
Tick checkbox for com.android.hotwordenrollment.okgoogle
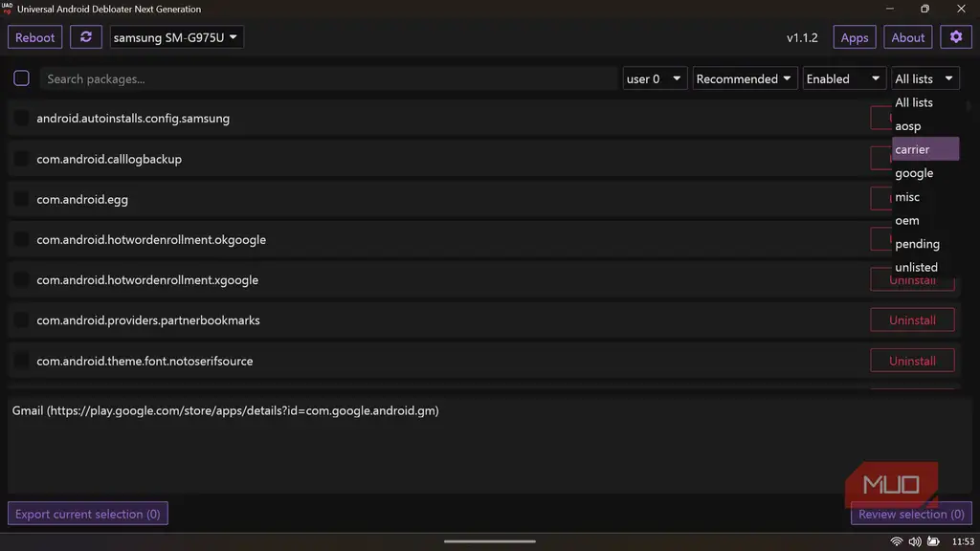pyautogui.click(x=21, y=239)
